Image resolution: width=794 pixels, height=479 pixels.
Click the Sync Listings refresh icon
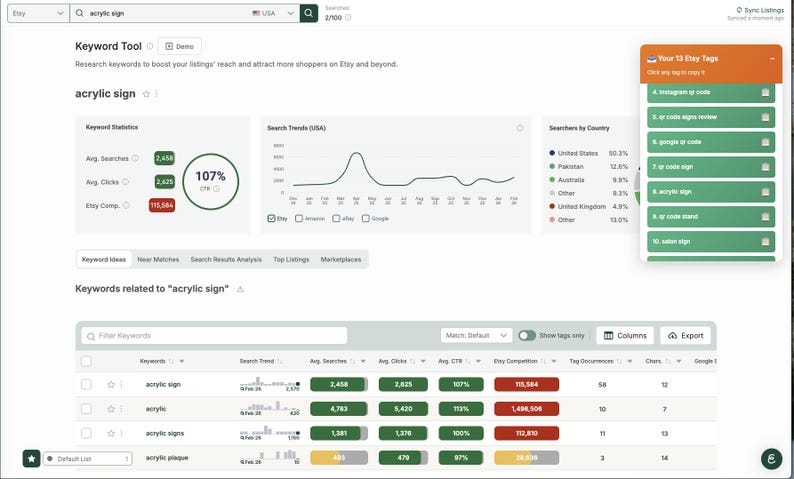click(x=739, y=10)
